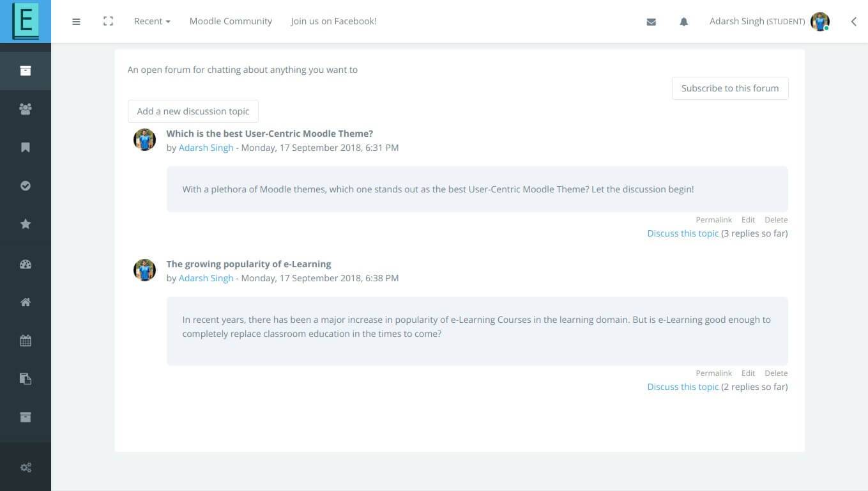Open the calendar sidebar icon
Viewport: 868px width, 491px height.
(26, 341)
